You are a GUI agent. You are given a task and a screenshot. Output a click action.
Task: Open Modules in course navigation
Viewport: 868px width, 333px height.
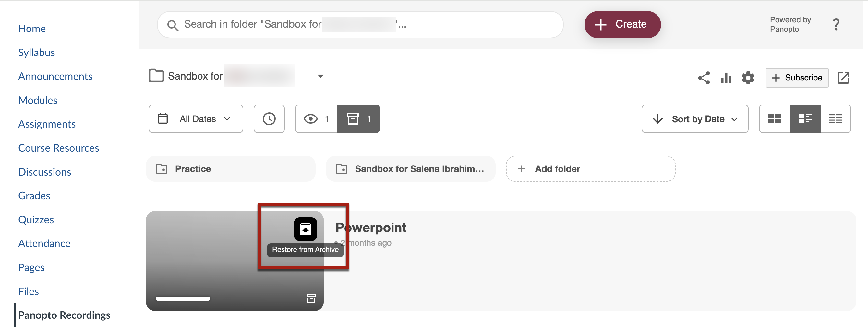click(38, 100)
